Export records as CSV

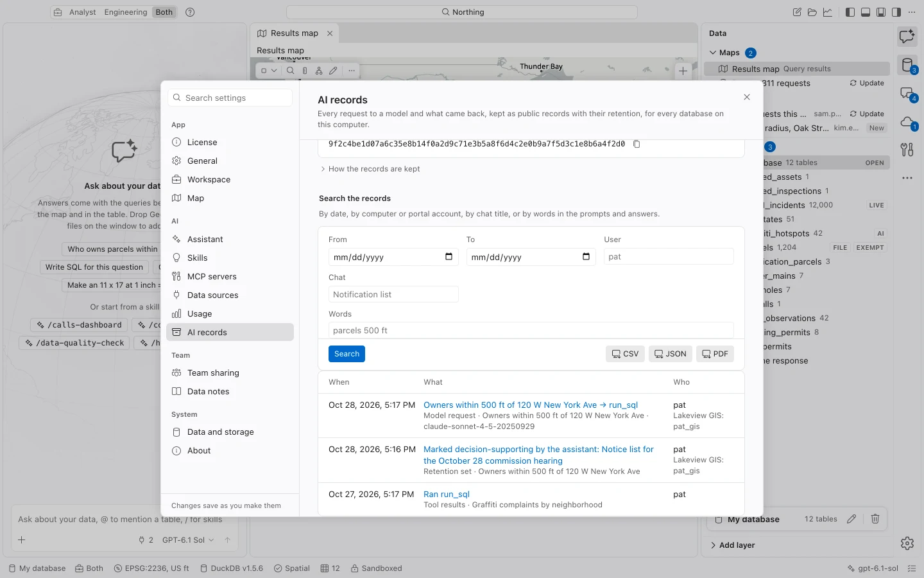coord(625,354)
